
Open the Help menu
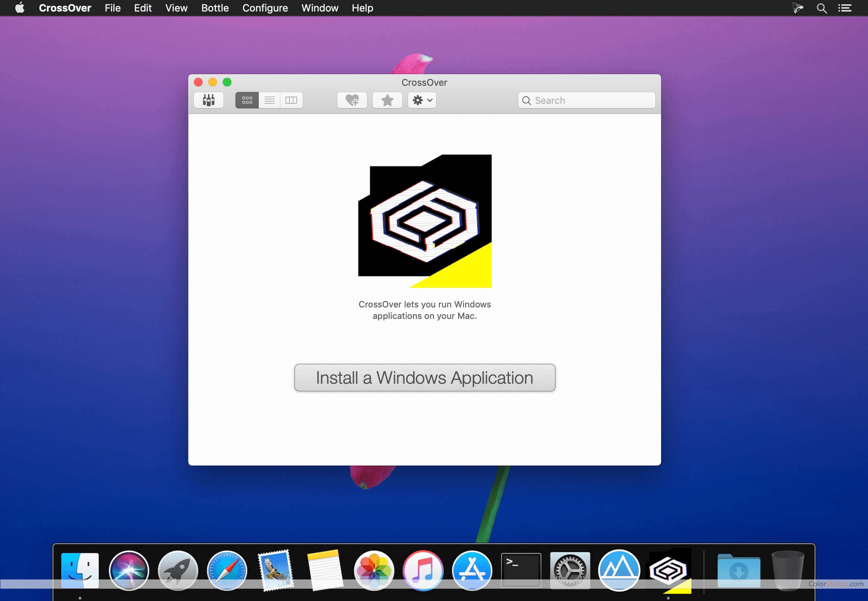(x=362, y=8)
